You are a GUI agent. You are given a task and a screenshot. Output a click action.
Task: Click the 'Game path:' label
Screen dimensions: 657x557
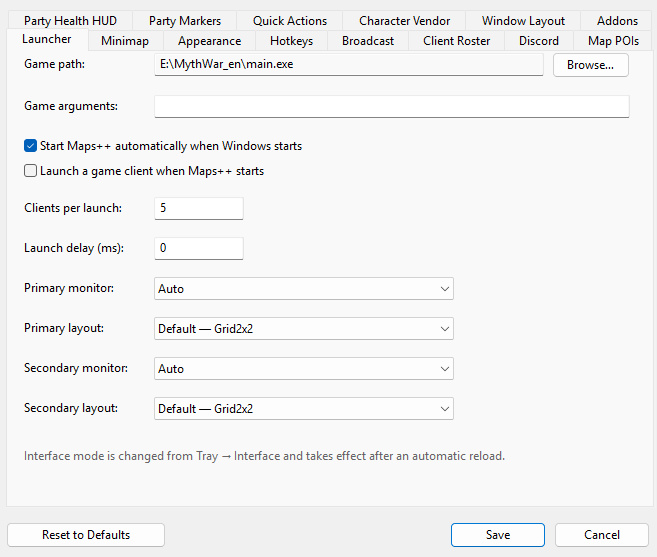(x=54, y=64)
